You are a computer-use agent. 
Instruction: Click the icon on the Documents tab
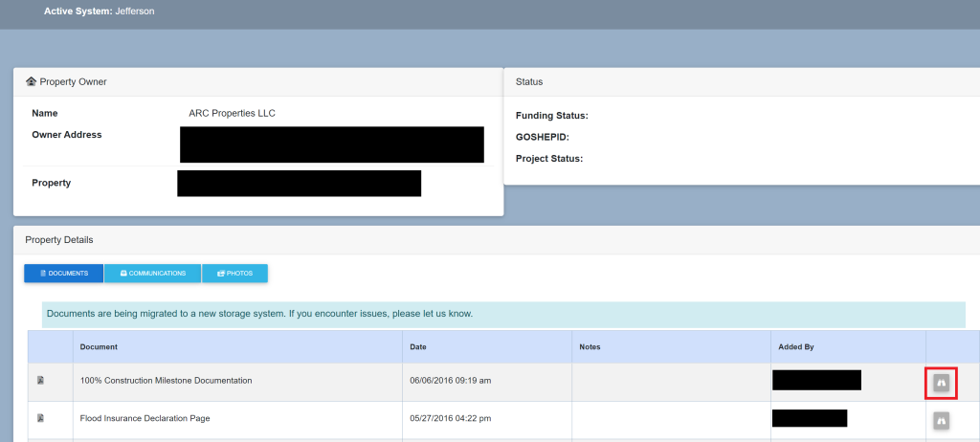click(x=41, y=274)
